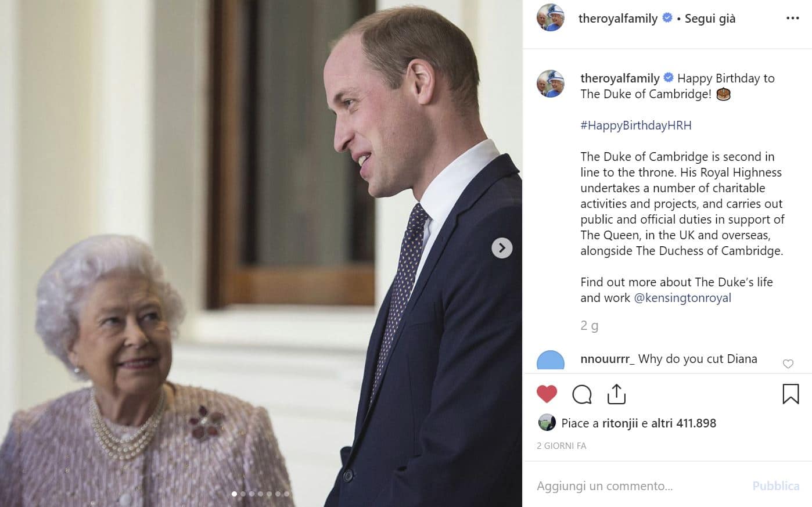812x507 pixels.
Task: Toggle the bookmark save icon
Action: point(791,394)
